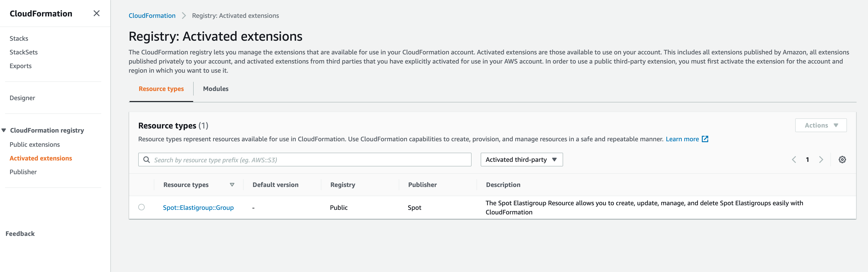The width and height of the screenshot is (868, 272).
Task: Click the Feedback link
Action: pyautogui.click(x=20, y=234)
